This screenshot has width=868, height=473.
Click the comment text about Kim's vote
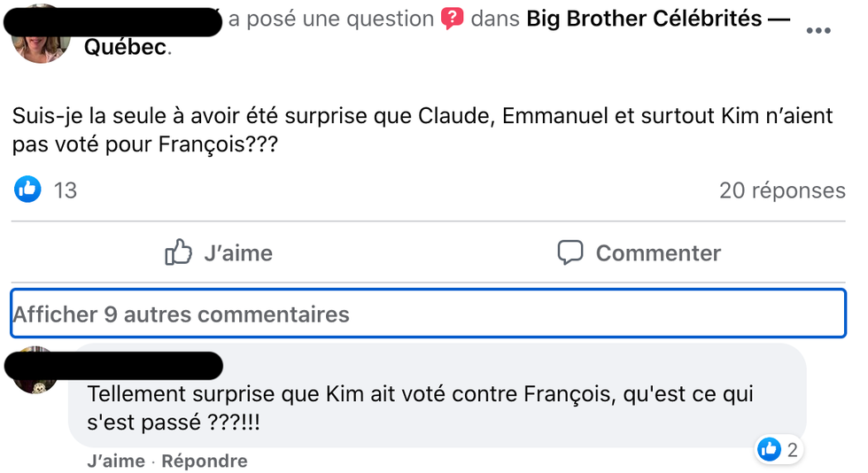click(420, 407)
